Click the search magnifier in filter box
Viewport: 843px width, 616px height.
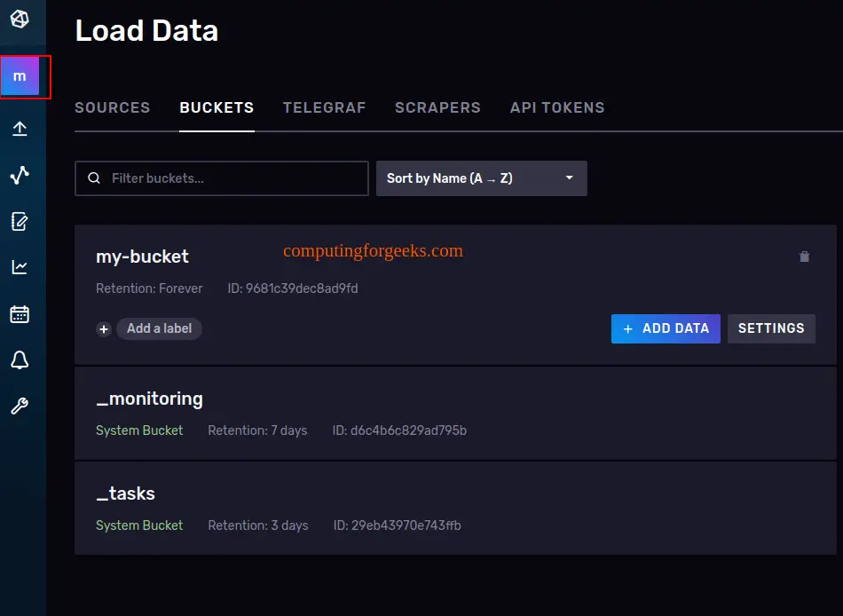point(94,178)
